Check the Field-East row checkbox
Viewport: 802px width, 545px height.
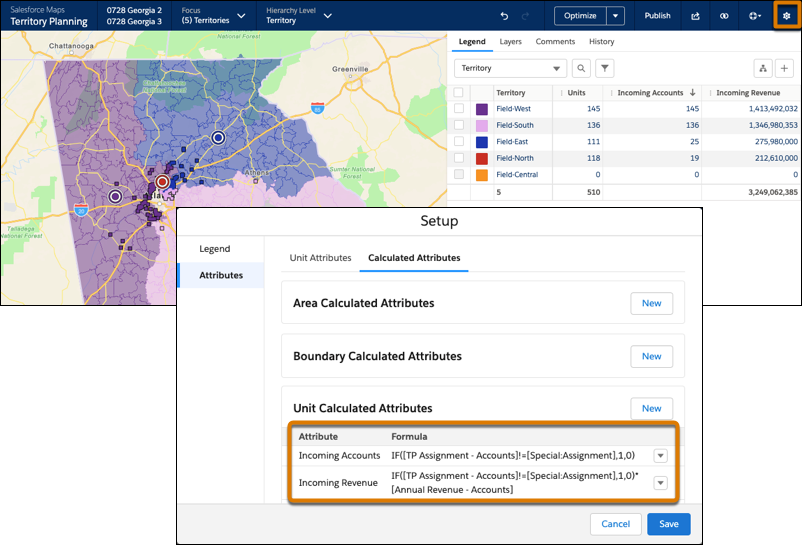(x=459, y=141)
